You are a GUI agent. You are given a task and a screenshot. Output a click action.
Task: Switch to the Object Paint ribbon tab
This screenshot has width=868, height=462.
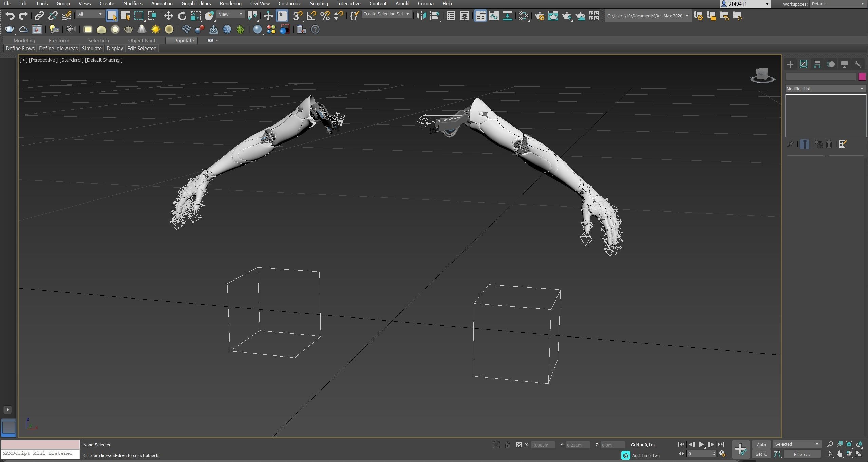pos(141,40)
